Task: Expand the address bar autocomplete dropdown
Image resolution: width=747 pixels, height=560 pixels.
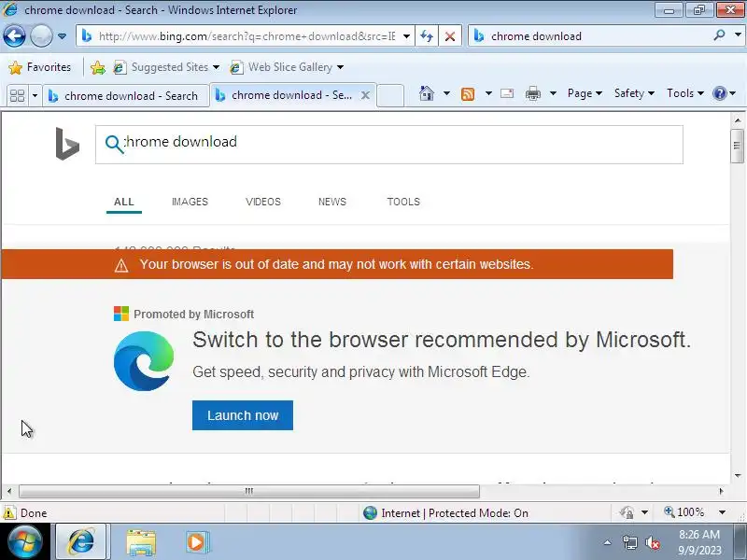Action: [406, 36]
